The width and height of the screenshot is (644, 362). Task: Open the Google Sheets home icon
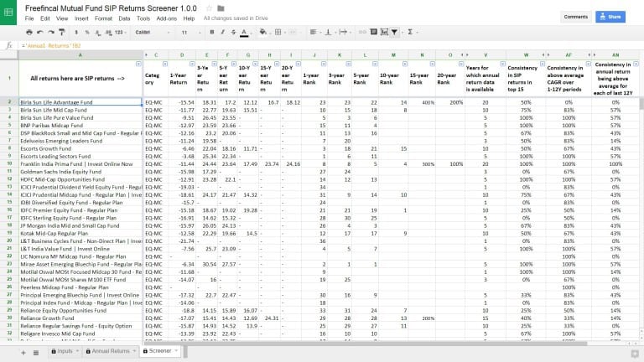click(x=8, y=13)
